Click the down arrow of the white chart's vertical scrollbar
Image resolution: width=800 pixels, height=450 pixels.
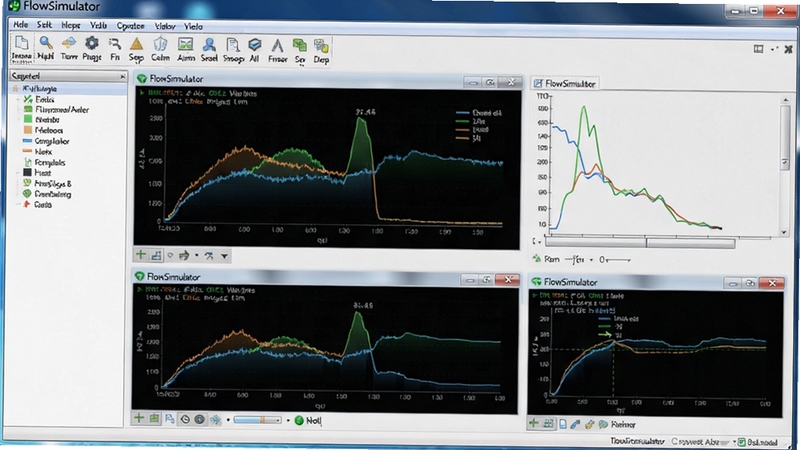point(784,232)
